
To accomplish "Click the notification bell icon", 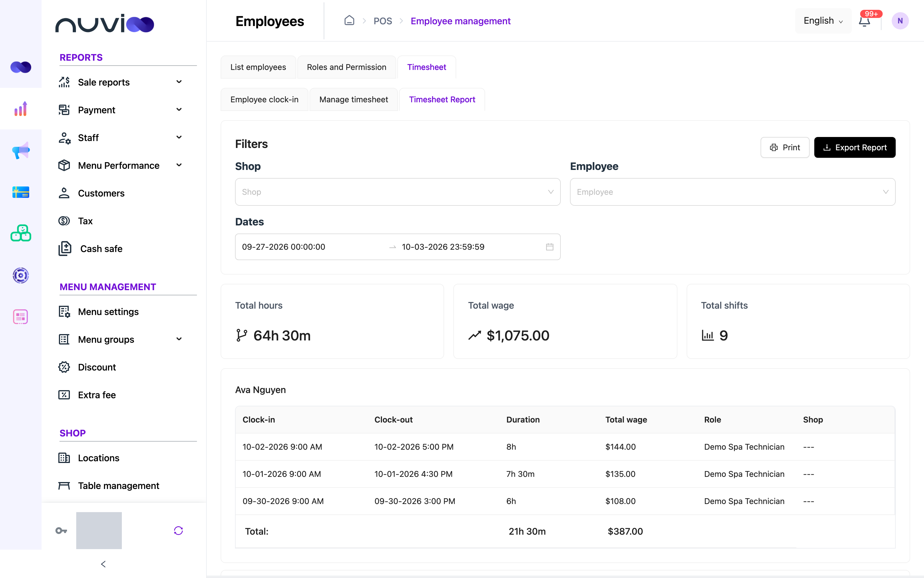I will click(865, 21).
